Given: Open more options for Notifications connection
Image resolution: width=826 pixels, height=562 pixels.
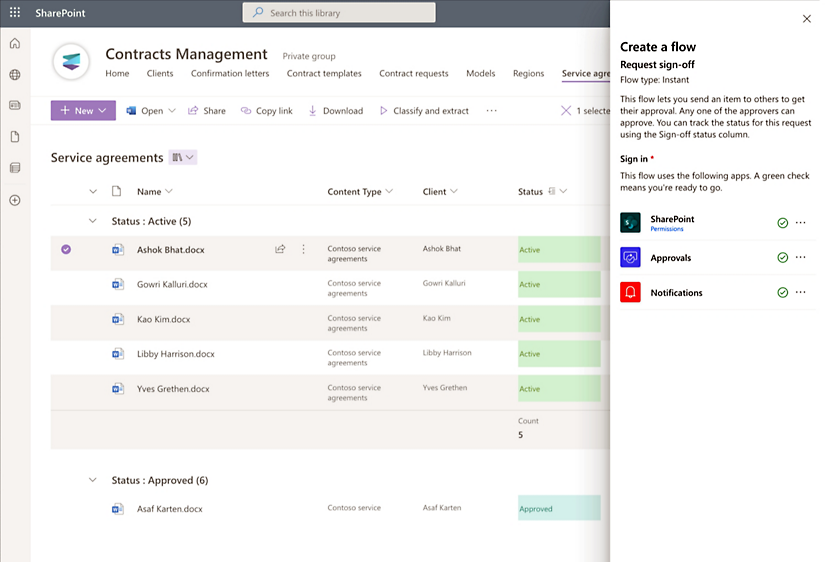Looking at the screenshot, I should pos(800,293).
